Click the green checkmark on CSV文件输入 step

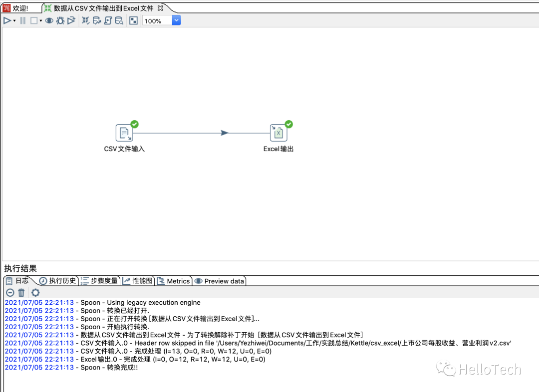click(x=135, y=124)
